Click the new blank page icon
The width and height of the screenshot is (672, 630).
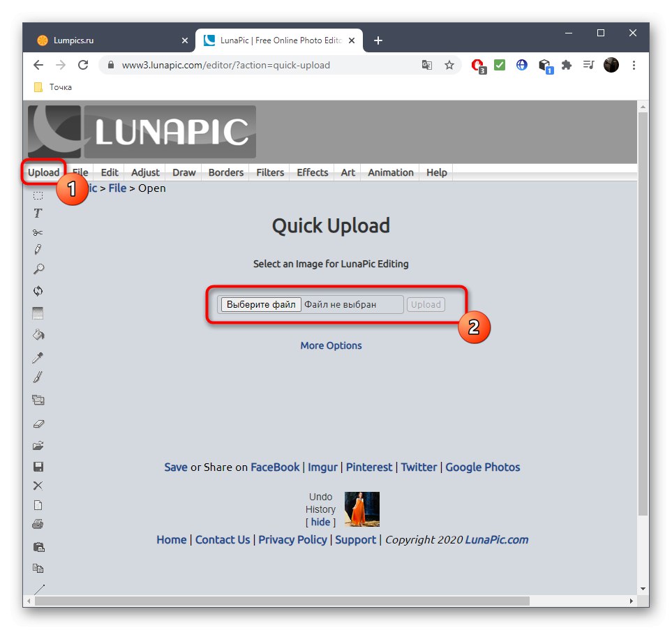coord(38,505)
